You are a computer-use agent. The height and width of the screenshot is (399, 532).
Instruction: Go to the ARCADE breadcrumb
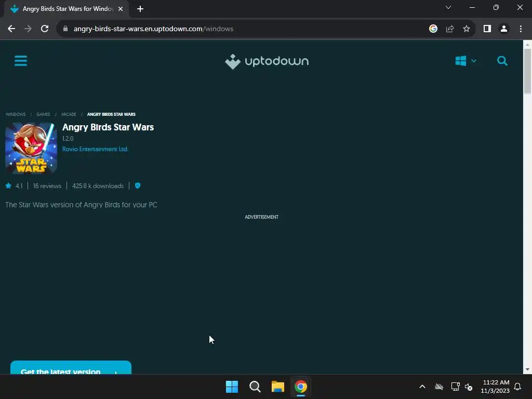69,114
